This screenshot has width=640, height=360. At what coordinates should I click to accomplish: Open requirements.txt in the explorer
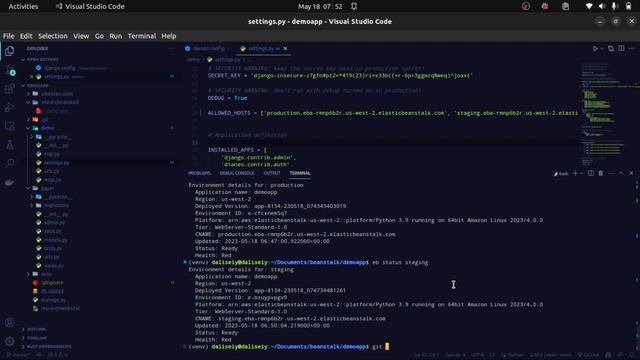pyautogui.click(x=56, y=309)
